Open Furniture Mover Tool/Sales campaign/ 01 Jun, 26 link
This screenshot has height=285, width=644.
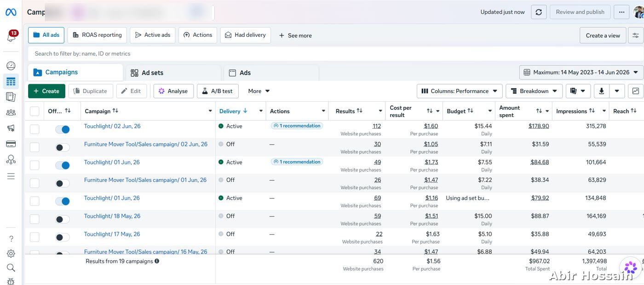click(145, 180)
